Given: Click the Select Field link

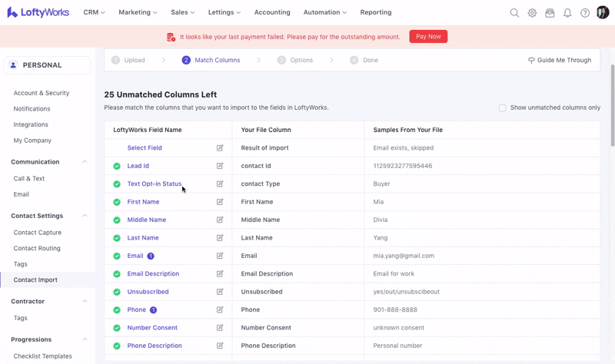Looking at the screenshot, I should click(x=145, y=148).
